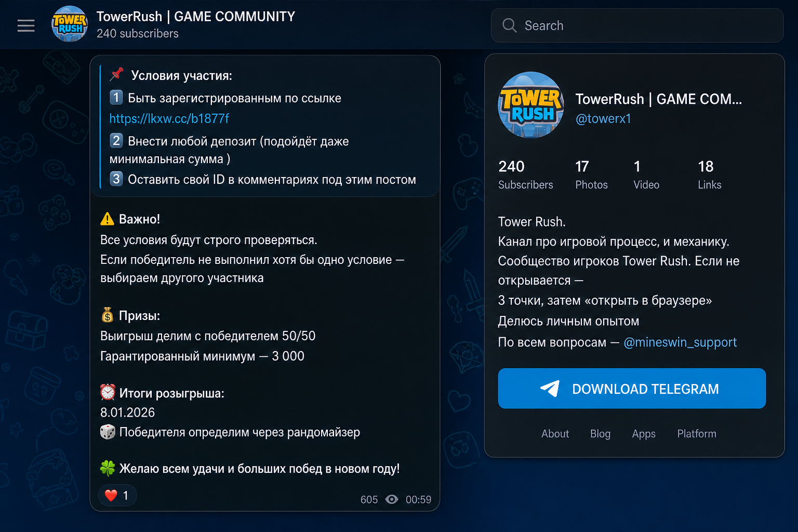Image resolution: width=798 pixels, height=532 pixels.
Task: Click the 240 Subscribers counter
Action: tap(525, 175)
